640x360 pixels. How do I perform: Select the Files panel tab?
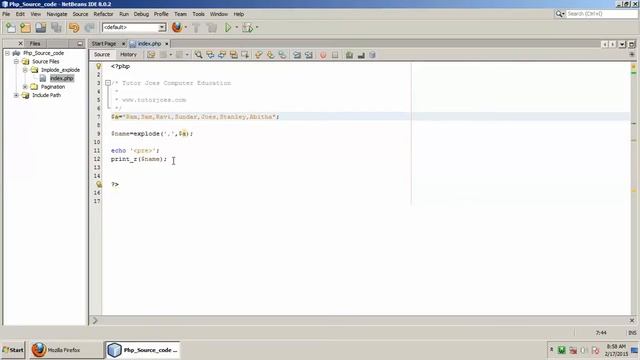click(x=35, y=43)
